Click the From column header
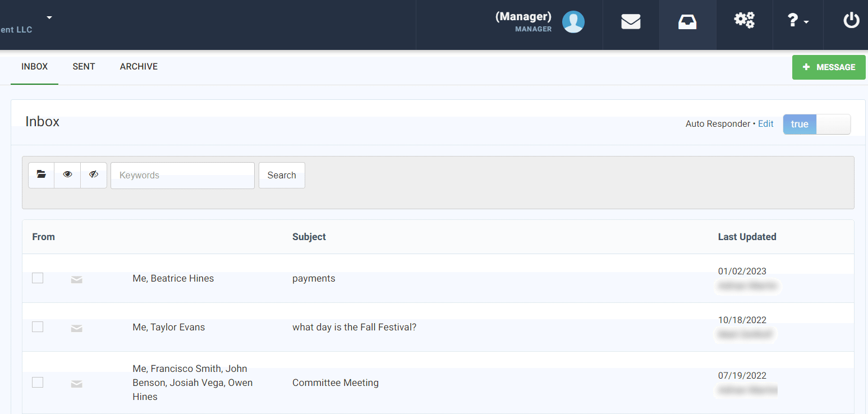The height and width of the screenshot is (414, 868). tap(43, 237)
